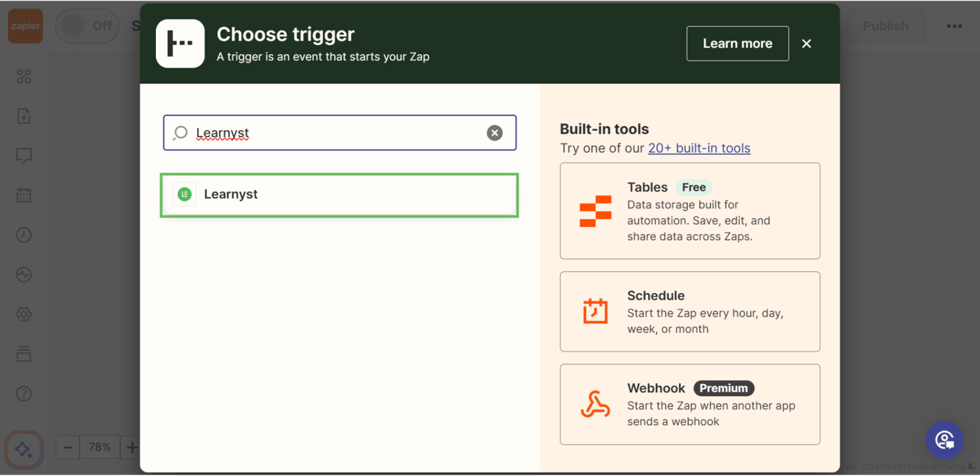
Task: Open the help question mark icon
Action: [24, 393]
